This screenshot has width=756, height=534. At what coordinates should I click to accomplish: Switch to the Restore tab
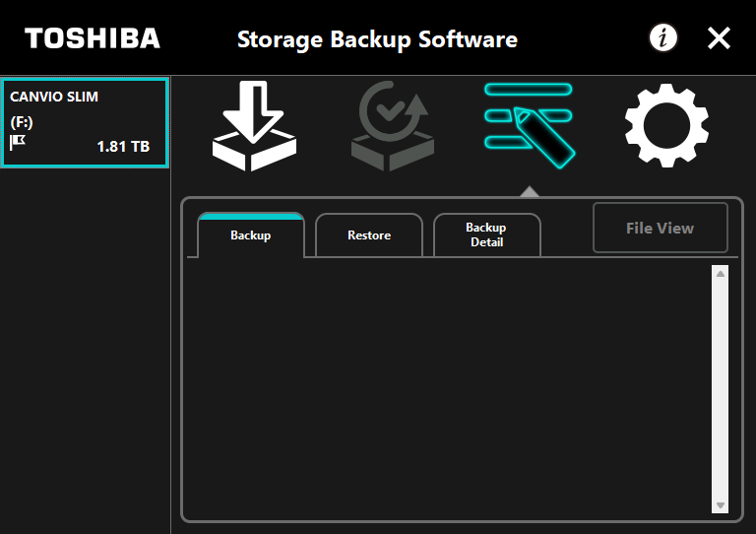[x=369, y=234]
